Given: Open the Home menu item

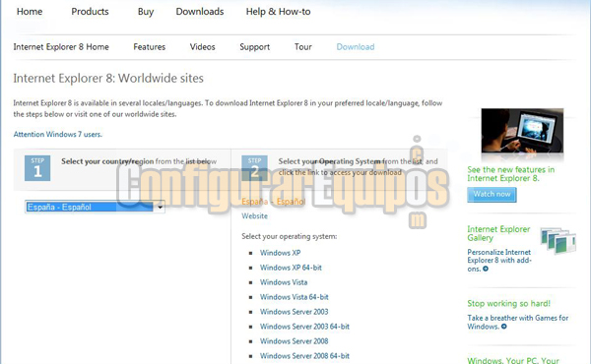Looking at the screenshot, I should click(30, 12).
